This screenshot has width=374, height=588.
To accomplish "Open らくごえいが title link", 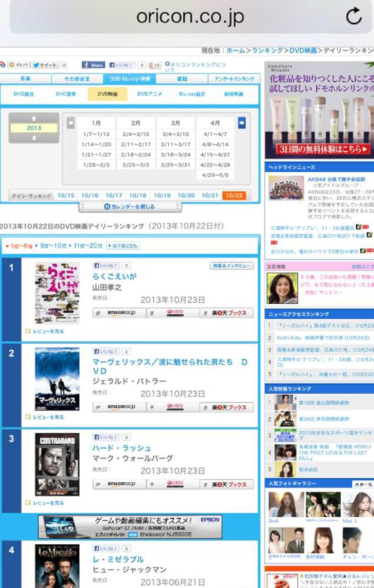I will coord(115,276).
